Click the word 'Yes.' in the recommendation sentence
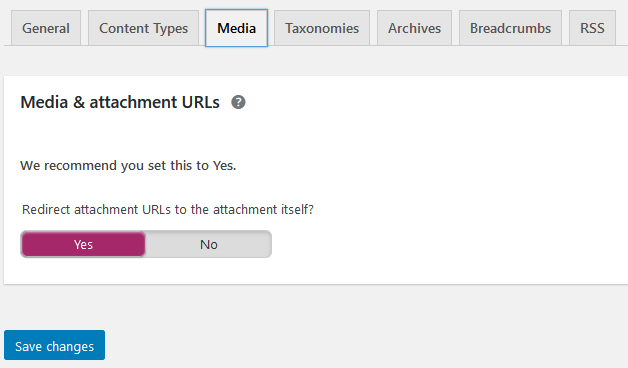628x368 pixels. (x=224, y=165)
